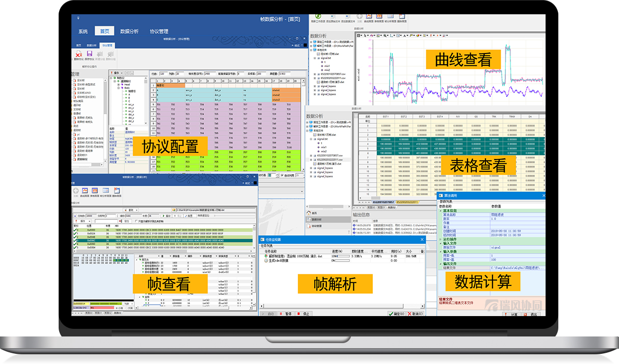Click the refresh working directory green icon
The width and height of the screenshot is (619, 364).
pos(318,17)
